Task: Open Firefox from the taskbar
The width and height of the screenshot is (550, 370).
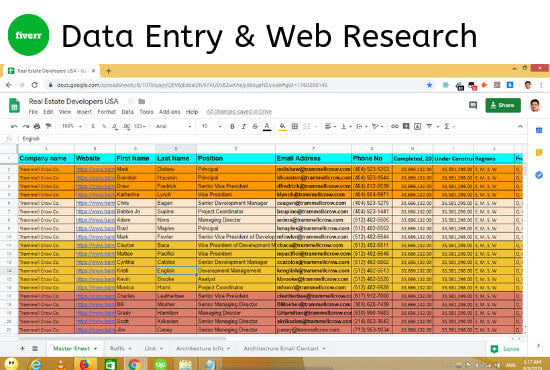Action: click(85, 364)
